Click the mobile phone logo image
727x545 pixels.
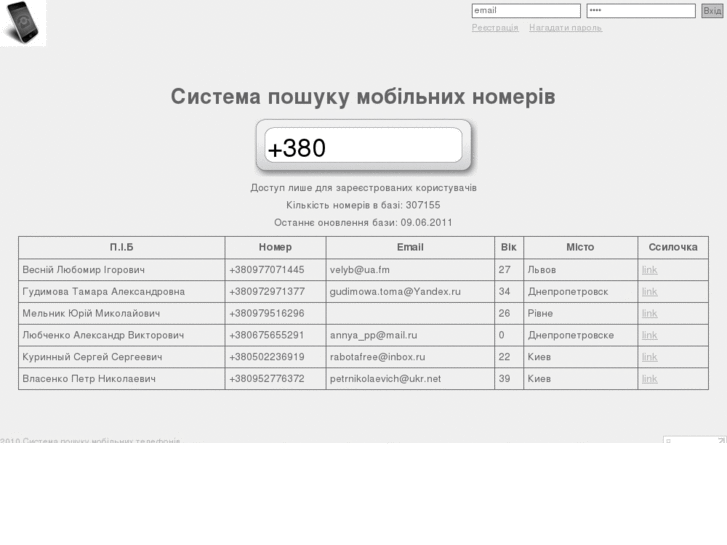(x=23, y=23)
